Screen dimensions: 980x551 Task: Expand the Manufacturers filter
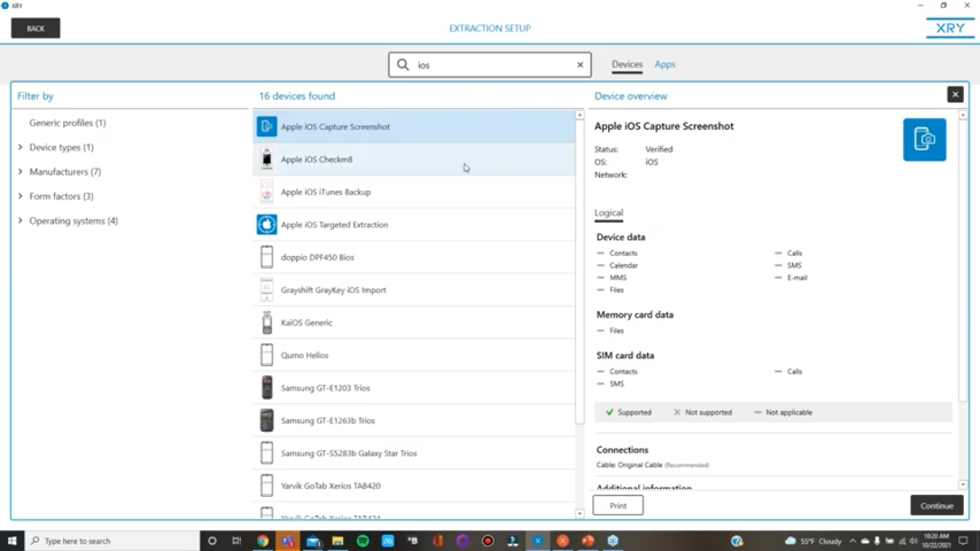pyautogui.click(x=20, y=171)
